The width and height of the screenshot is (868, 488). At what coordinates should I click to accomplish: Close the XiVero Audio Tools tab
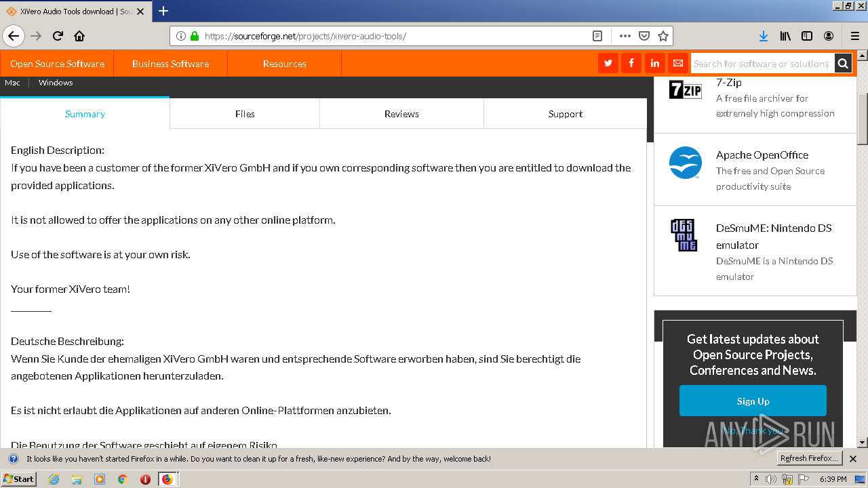point(140,12)
